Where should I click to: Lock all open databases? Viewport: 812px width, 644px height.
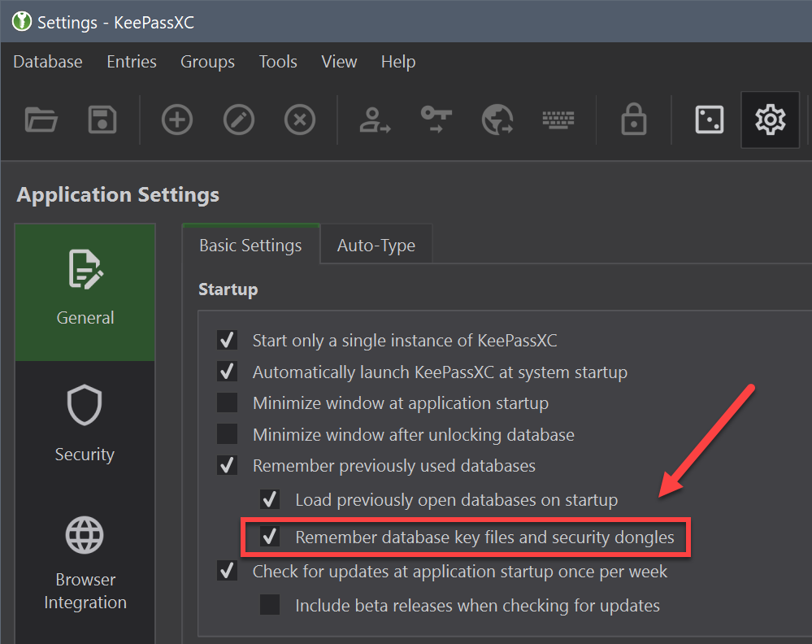point(635,120)
